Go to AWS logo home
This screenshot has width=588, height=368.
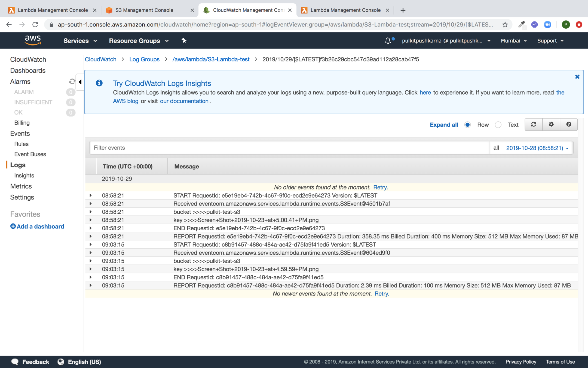(x=33, y=40)
